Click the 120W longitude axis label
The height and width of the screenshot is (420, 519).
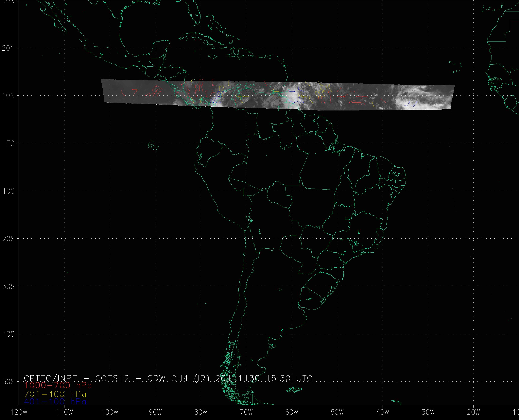click(19, 412)
